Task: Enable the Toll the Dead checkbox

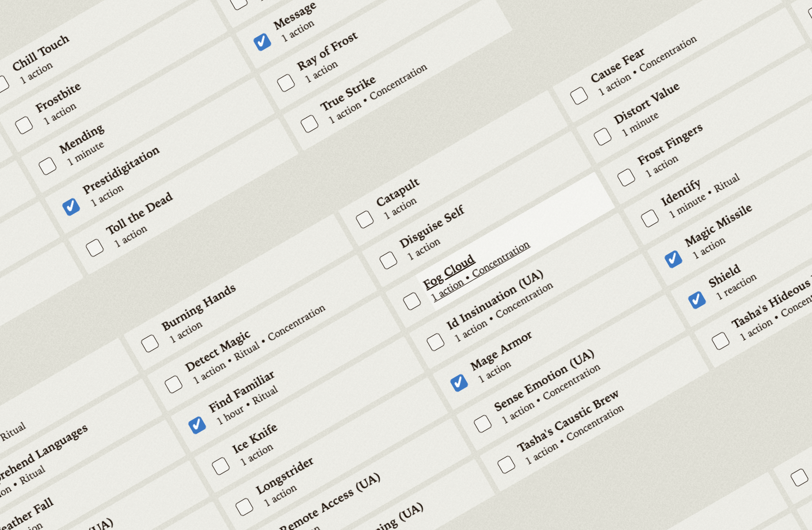Action: 94,247
